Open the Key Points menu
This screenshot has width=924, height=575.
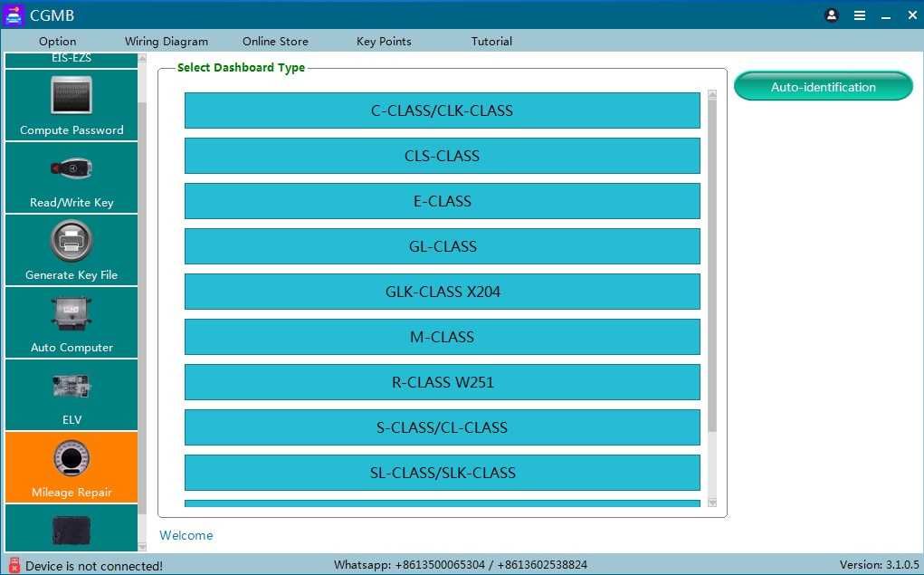click(384, 42)
